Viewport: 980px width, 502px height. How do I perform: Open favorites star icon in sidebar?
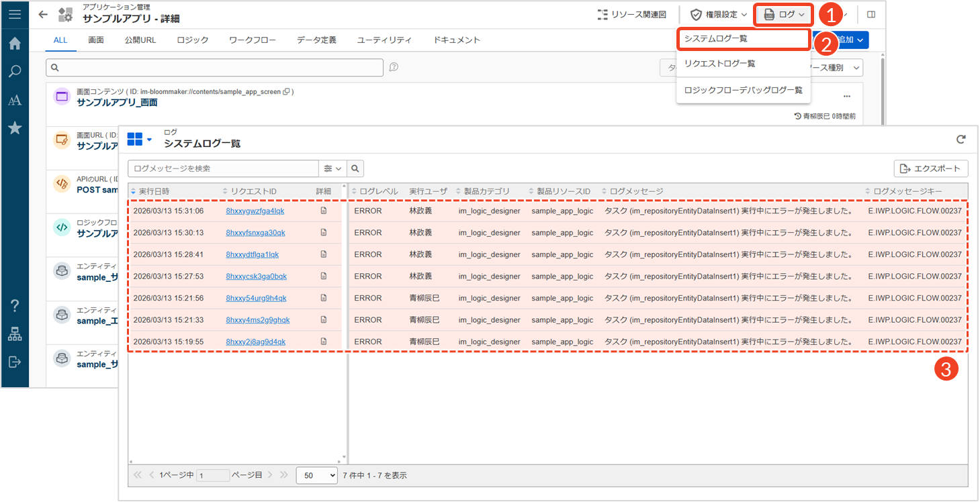[x=14, y=128]
